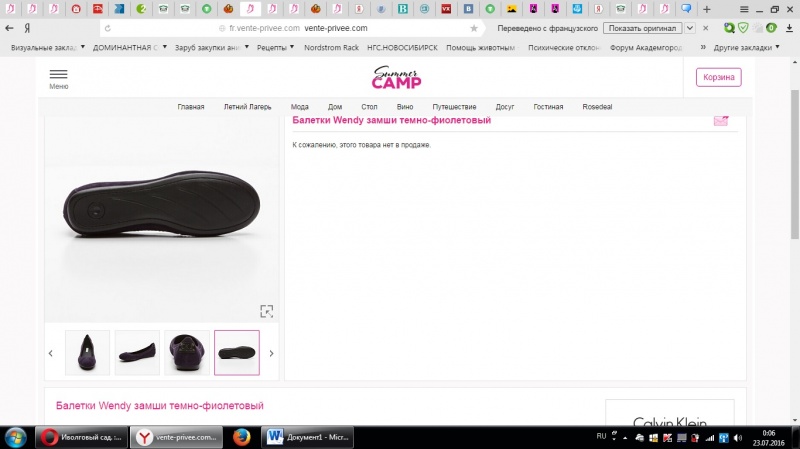
Task: Show next thumbnails with right arrow
Action: point(271,353)
